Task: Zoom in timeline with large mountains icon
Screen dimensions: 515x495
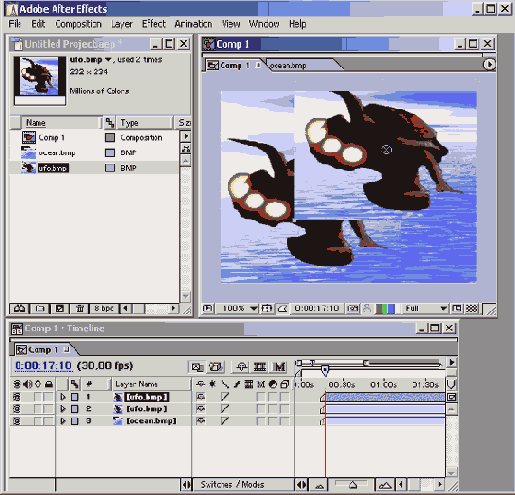Action: coord(385,485)
